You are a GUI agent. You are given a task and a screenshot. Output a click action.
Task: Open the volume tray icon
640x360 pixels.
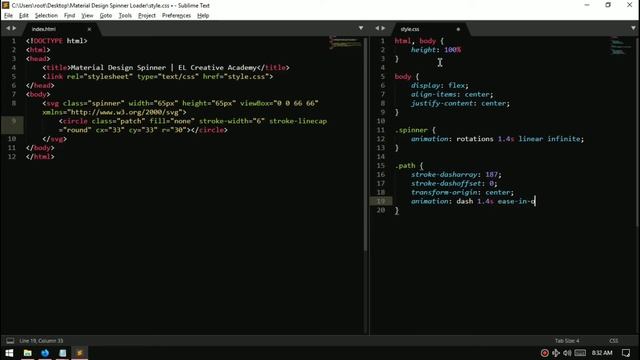point(567,353)
